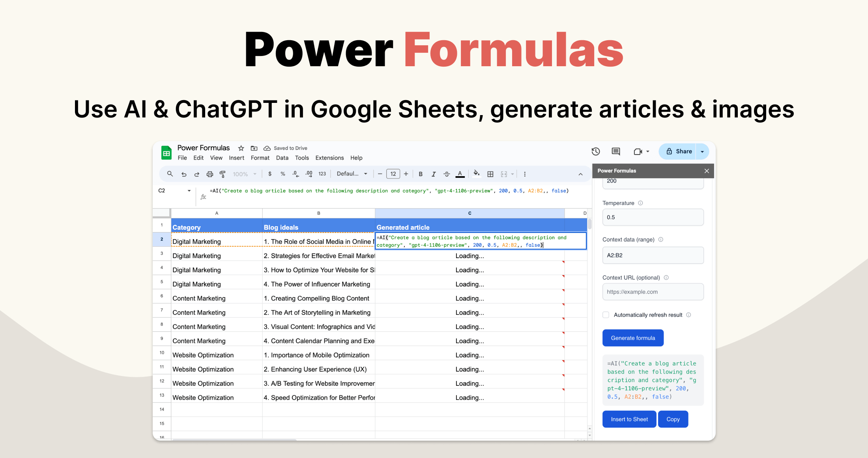The width and height of the screenshot is (868, 458).
Task: Toggle bold formatting
Action: click(x=421, y=174)
